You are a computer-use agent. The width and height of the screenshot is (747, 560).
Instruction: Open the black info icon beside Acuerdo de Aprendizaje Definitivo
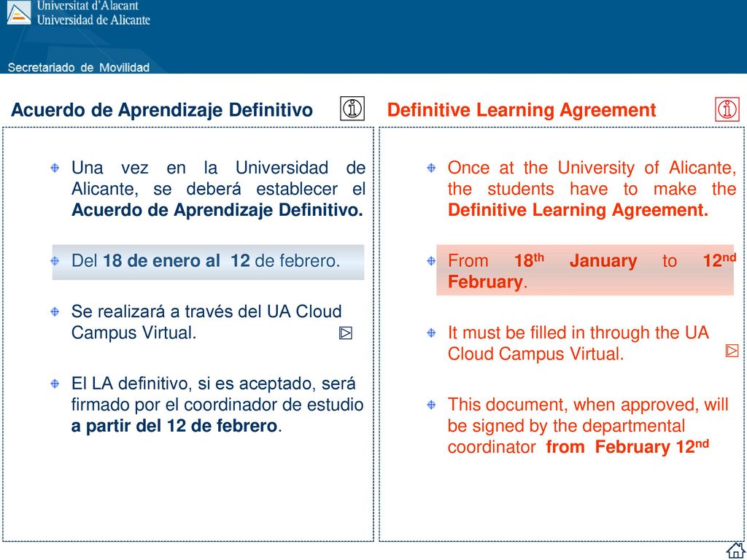point(352,109)
